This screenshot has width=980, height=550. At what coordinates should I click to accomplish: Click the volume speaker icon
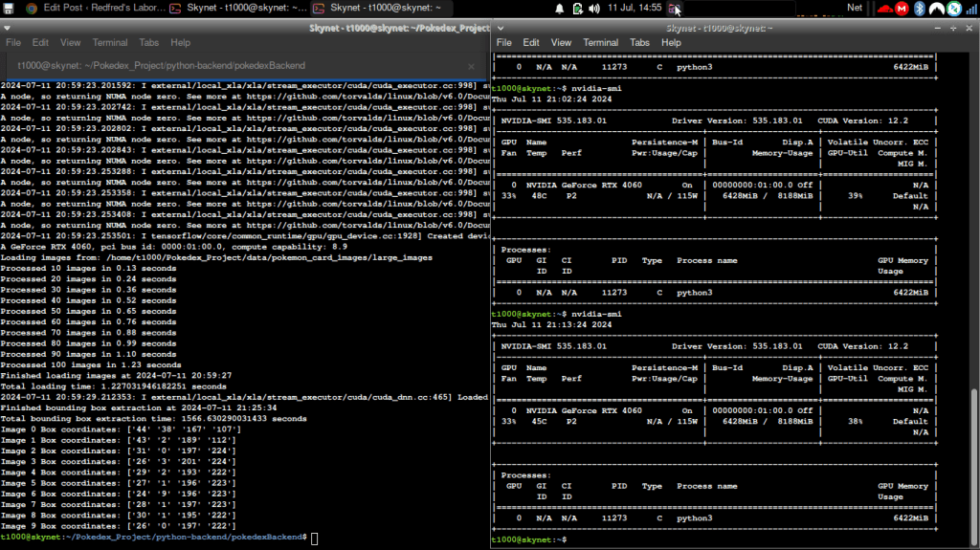(x=595, y=8)
